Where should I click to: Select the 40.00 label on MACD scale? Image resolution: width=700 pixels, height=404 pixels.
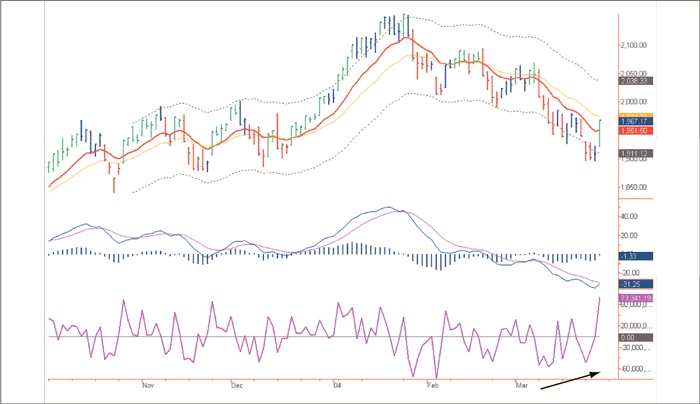(630, 216)
